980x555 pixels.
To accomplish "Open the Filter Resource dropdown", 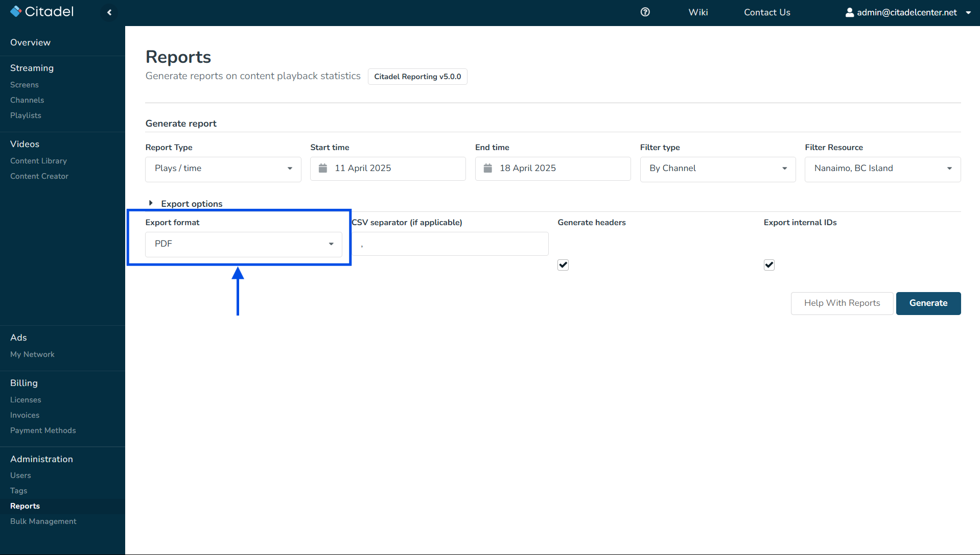I will click(883, 169).
